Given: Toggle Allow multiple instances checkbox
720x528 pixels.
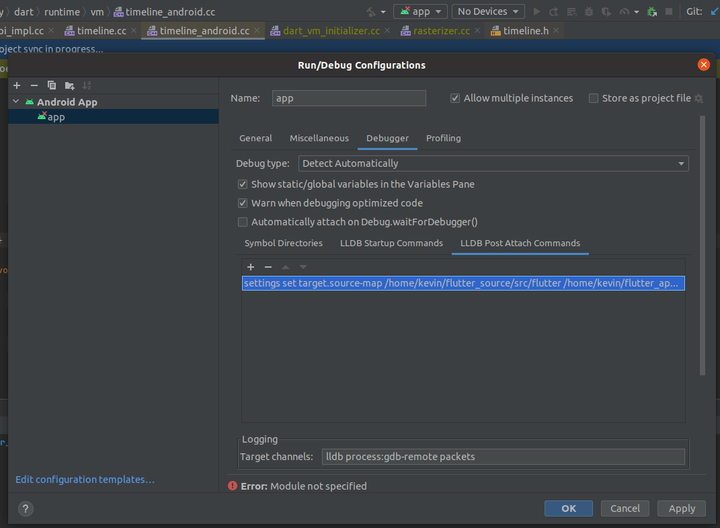Looking at the screenshot, I should [455, 98].
